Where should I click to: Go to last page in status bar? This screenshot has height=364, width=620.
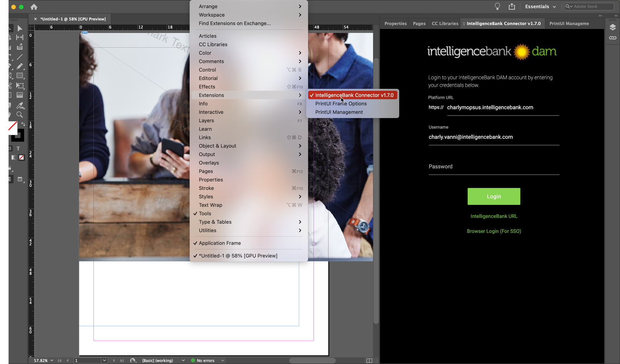pos(122,361)
